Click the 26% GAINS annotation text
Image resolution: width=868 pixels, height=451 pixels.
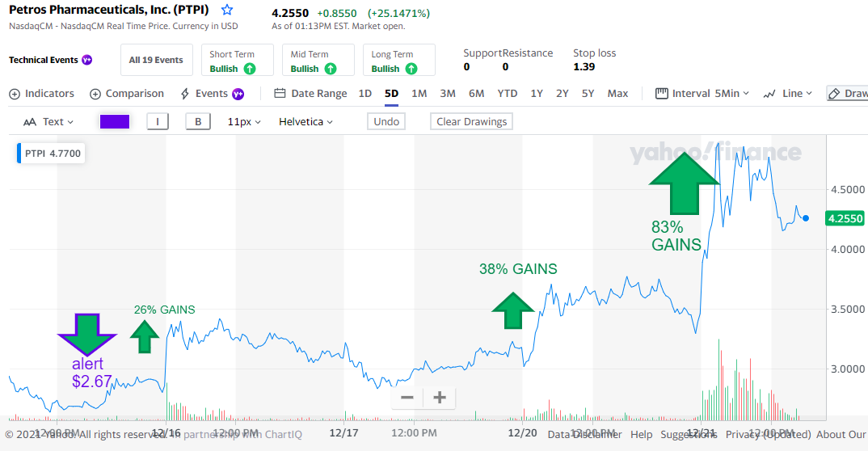coord(164,310)
